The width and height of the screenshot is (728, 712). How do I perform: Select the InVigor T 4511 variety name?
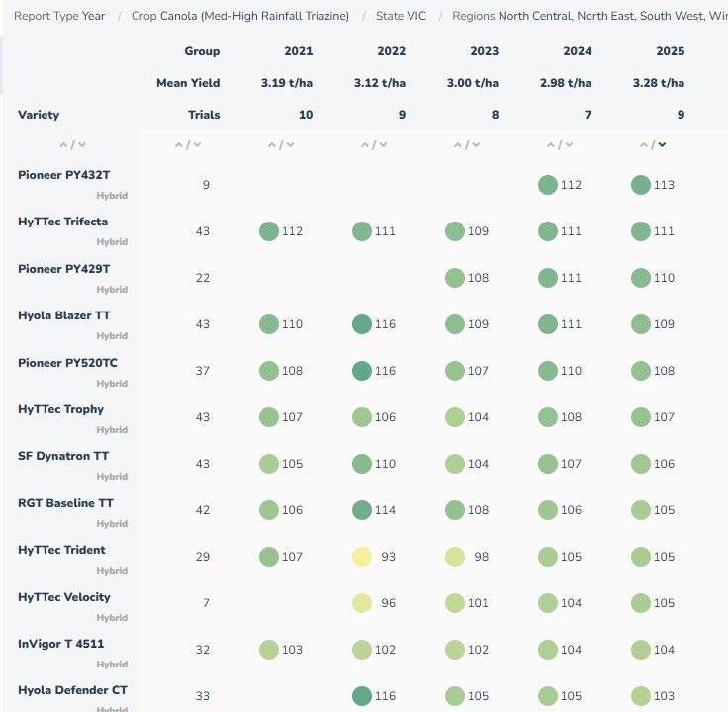tap(60, 644)
